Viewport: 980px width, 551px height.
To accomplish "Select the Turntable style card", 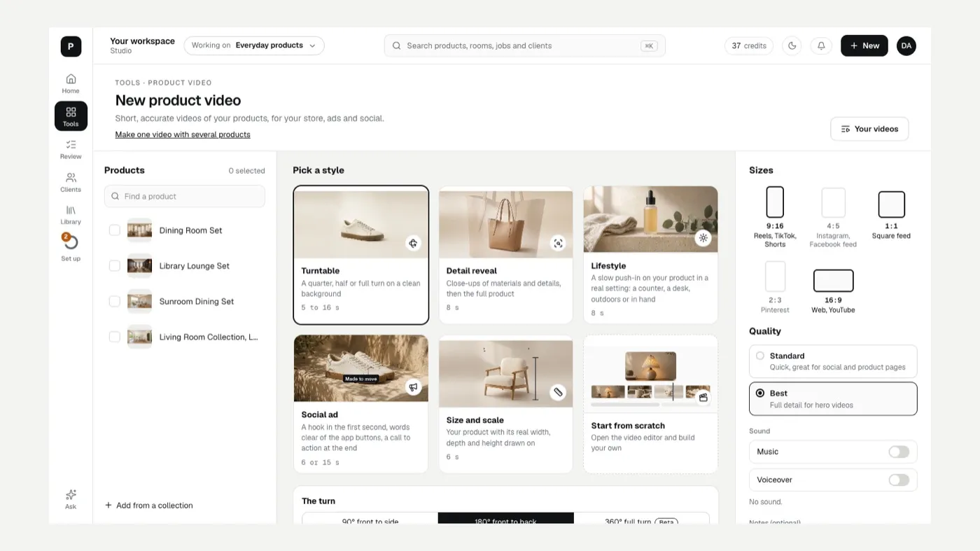I will pyautogui.click(x=361, y=255).
